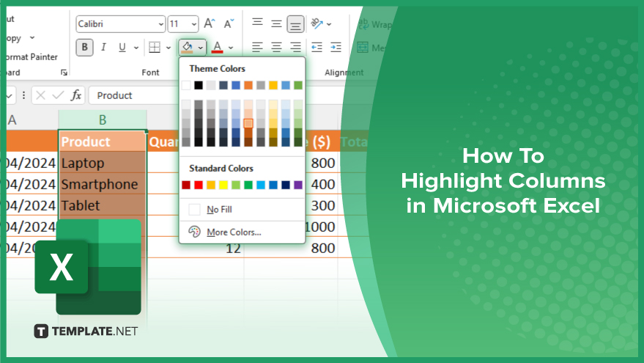Toggle Bold formatting button
This screenshot has width=644, height=363.
84,47
